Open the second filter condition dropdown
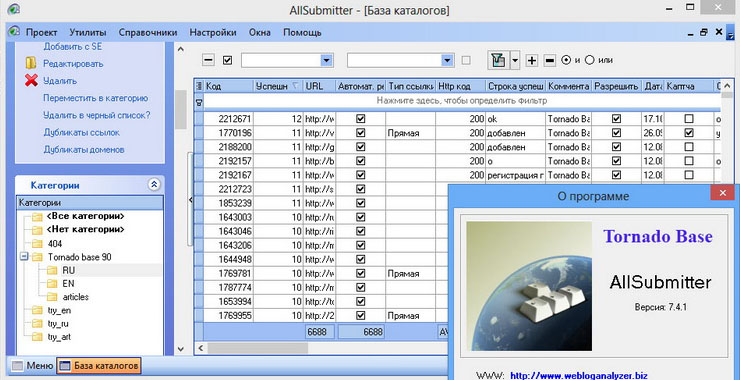 (447, 60)
